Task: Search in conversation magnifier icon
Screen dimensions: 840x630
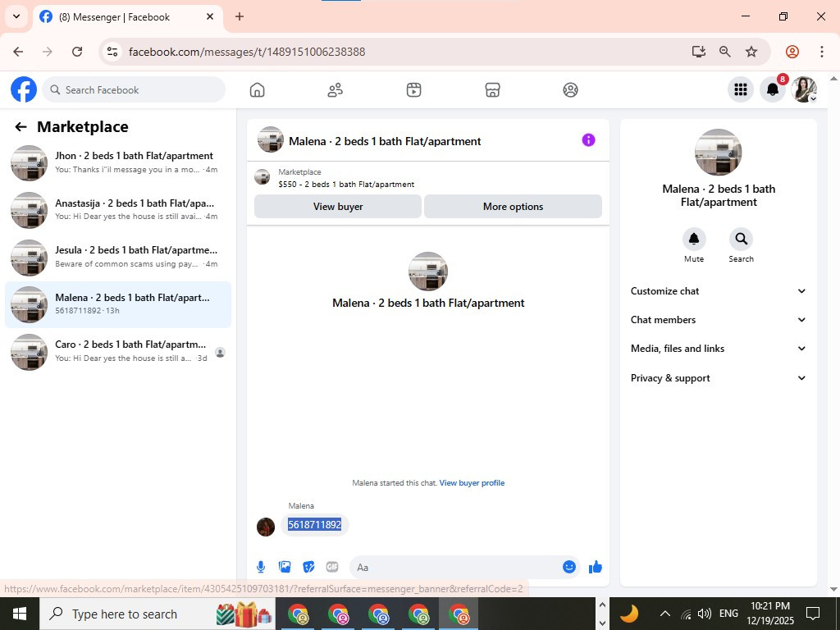Action: [741, 239]
